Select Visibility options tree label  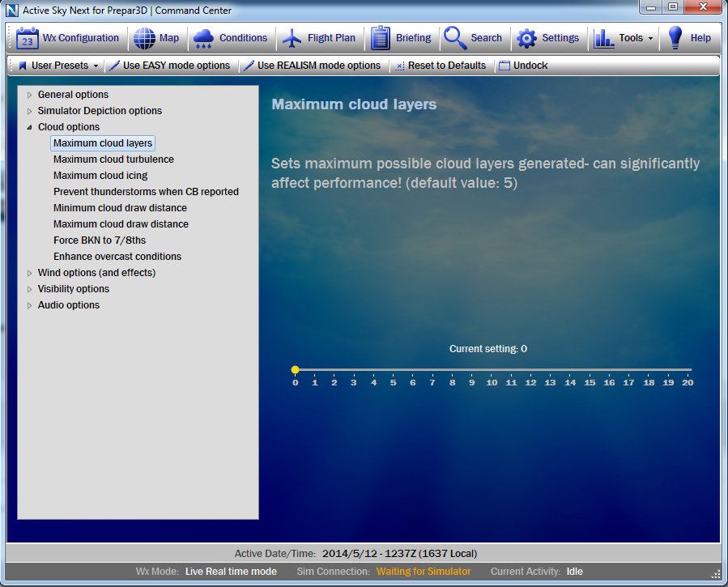click(x=74, y=289)
